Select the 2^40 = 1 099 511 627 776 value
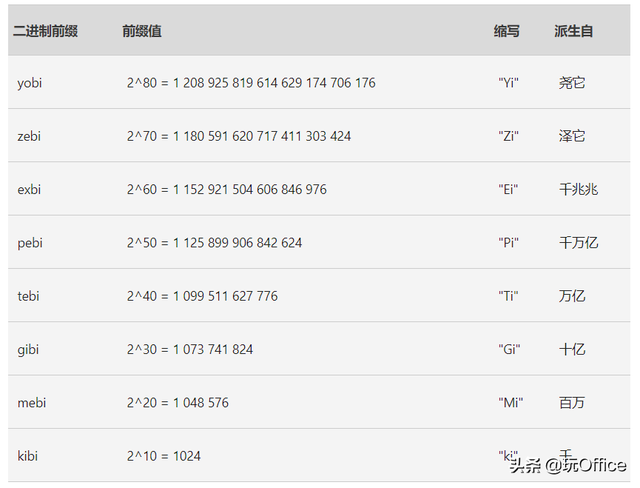Viewport: 640px width, 488px height. coord(202,296)
